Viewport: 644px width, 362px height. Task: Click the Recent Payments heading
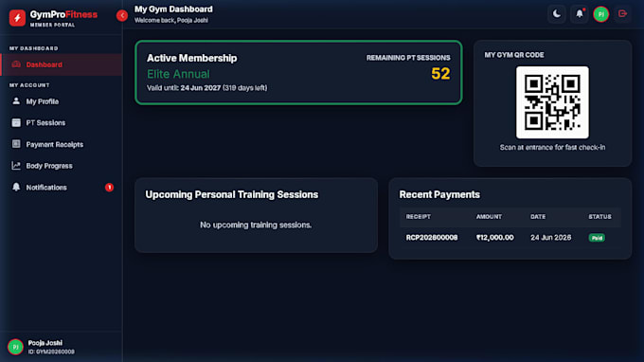pyautogui.click(x=439, y=194)
